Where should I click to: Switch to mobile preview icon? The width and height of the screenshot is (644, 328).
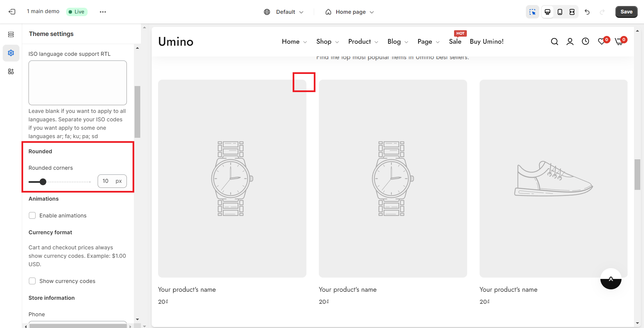[560, 12]
